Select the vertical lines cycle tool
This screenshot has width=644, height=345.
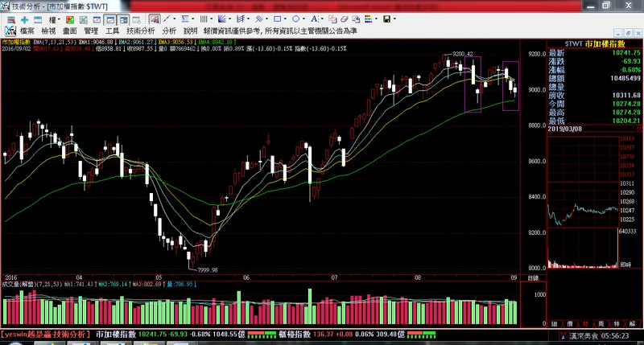pos(204,18)
